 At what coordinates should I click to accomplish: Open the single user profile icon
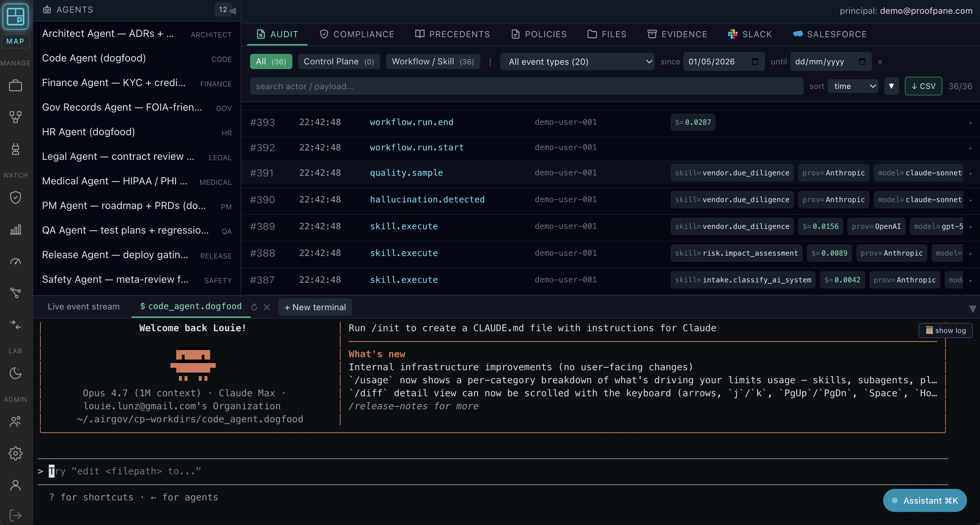(15, 485)
